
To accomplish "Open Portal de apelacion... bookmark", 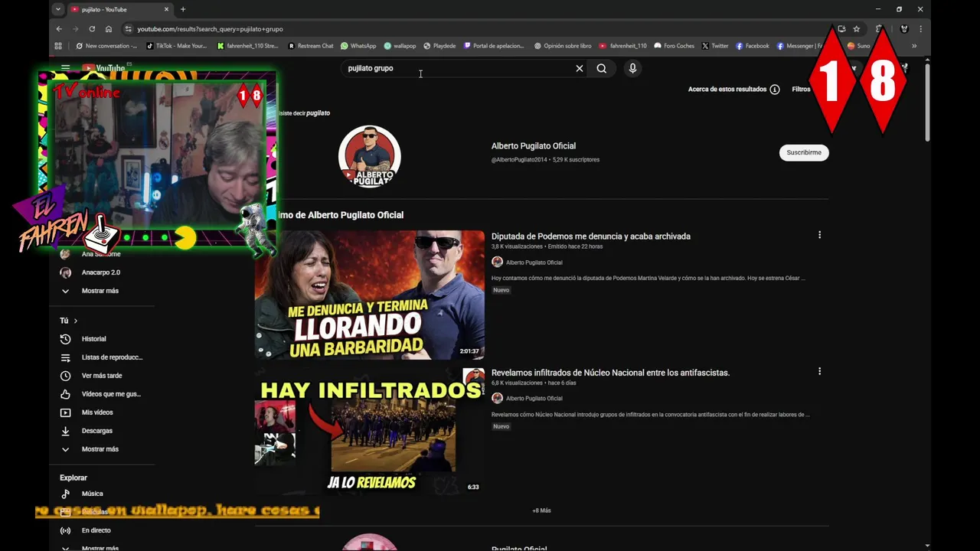I will [494, 46].
